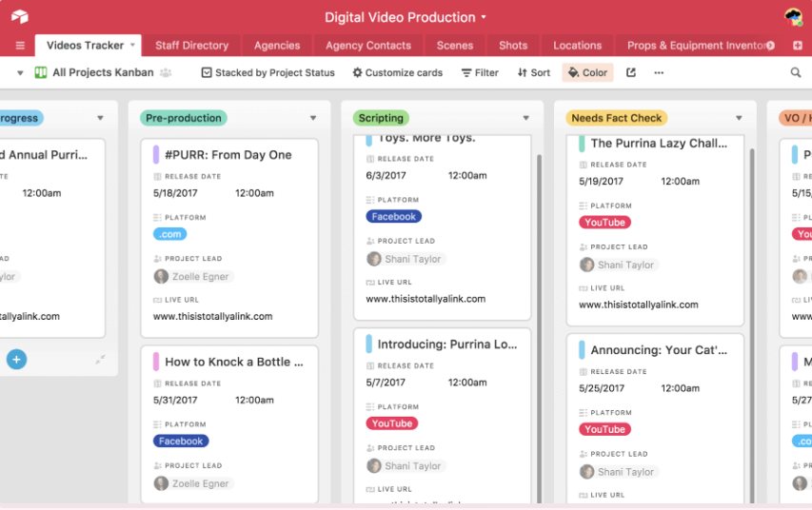Click release date 5/19/2017
This screenshot has width=812, height=510.
click(x=602, y=181)
